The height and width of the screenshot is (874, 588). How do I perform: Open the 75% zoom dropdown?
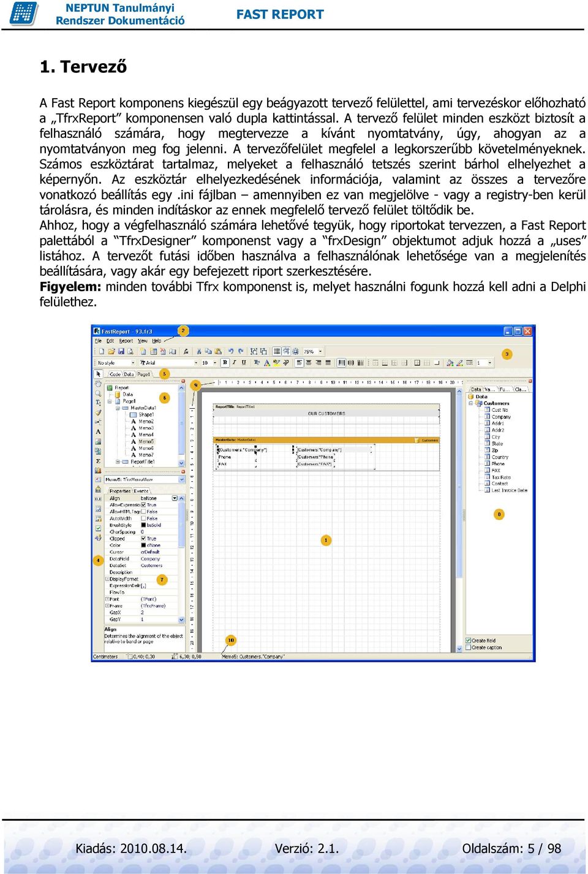tap(320, 352)
